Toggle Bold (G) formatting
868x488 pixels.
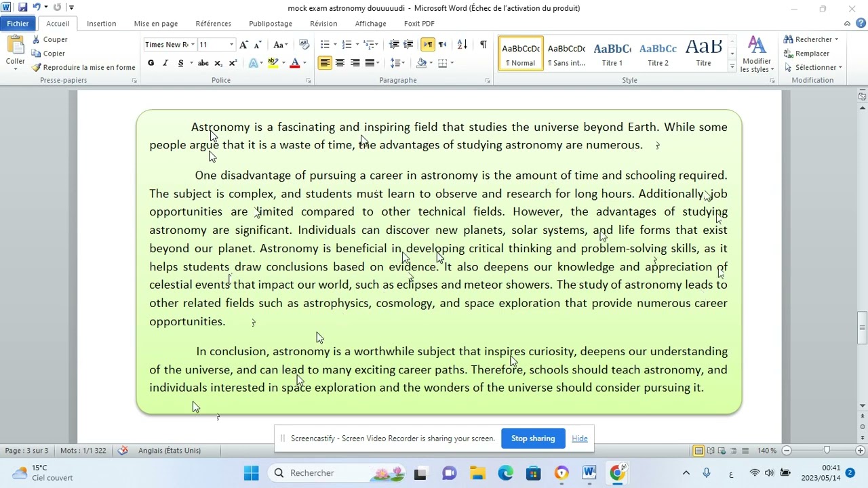pos(151,63)
